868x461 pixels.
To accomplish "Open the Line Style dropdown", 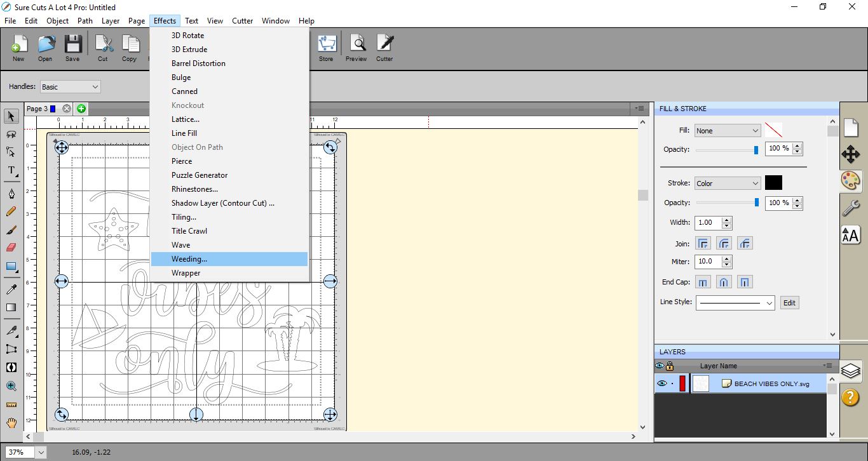I will pos(735,303).
